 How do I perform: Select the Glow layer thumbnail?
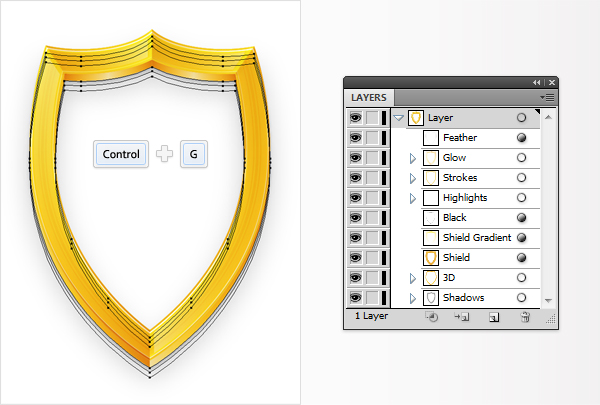(x=430, y=158)
